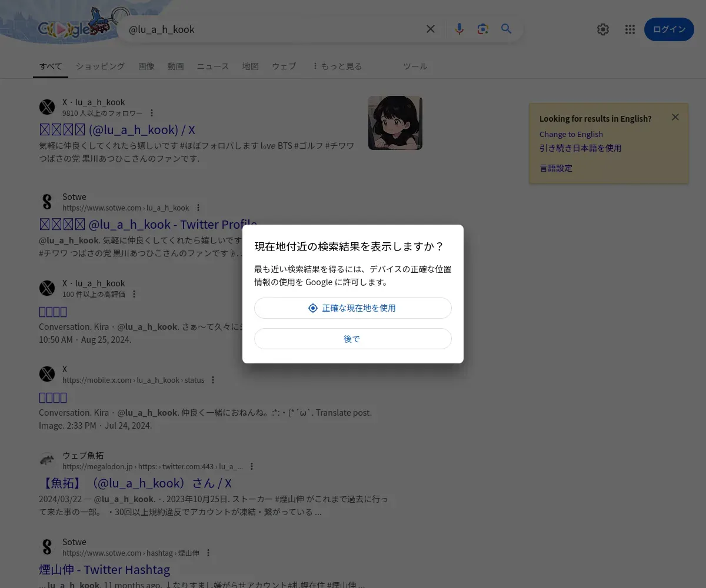Click Change to English link
This screenshot has height=588, width=706.
(x=571, y=134)
